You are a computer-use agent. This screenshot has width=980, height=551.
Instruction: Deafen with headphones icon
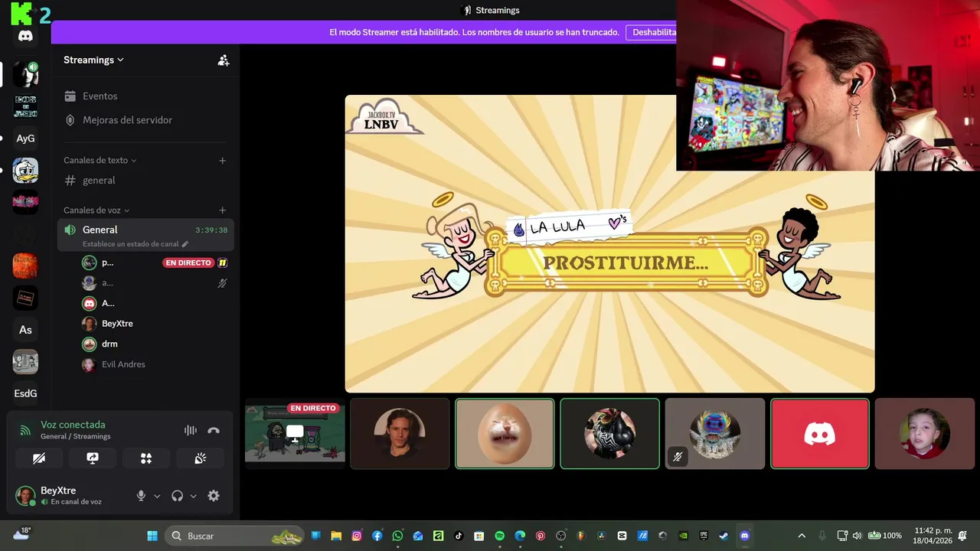coord(178,496)
